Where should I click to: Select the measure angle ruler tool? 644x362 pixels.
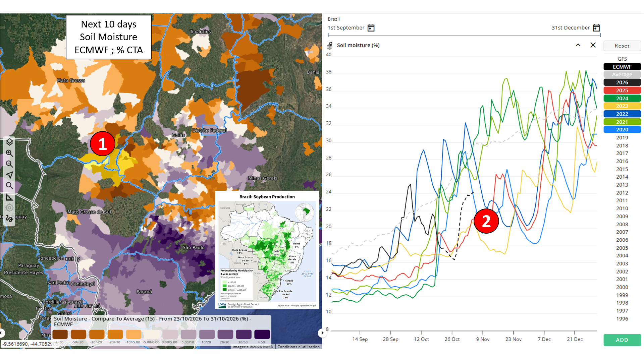click(x=9, y=197)
